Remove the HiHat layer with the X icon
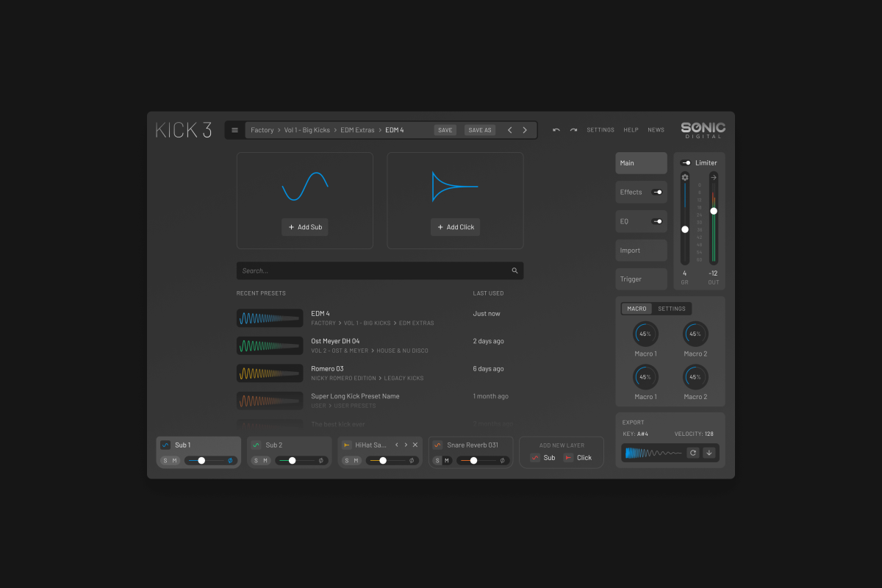This screenshot has height=588, width=882. pyautogui.click(x=415, y=445)
